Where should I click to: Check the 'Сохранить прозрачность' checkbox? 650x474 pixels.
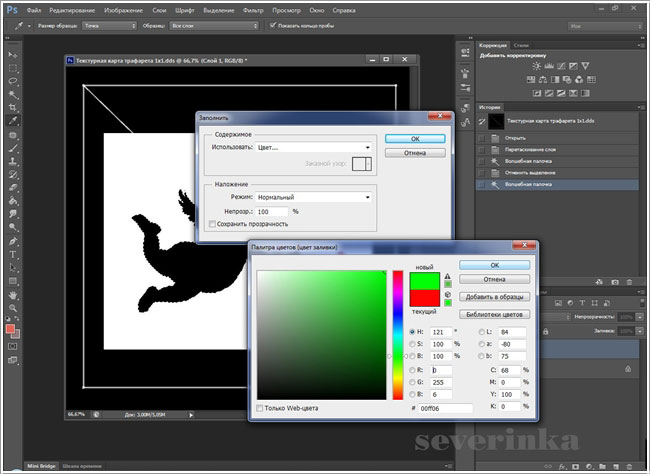pyautogui.click(x=208, y=225)
